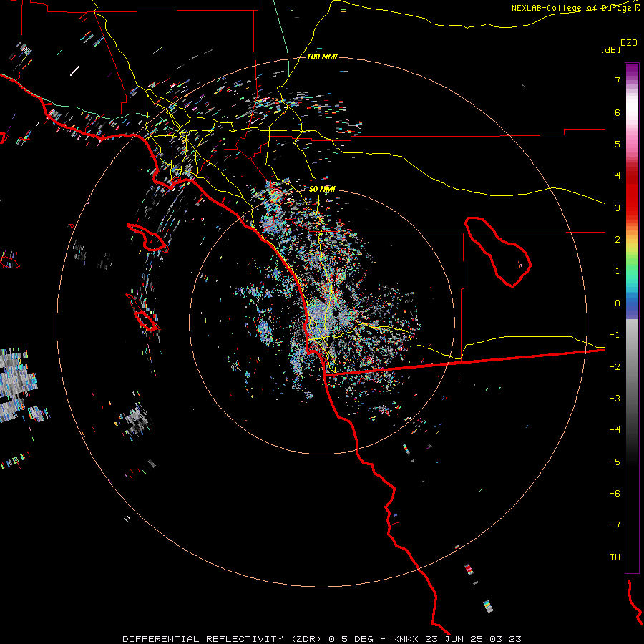Click the radar site center black dot
The width and height of the screenshot is (644, 644).
(336, 313)
